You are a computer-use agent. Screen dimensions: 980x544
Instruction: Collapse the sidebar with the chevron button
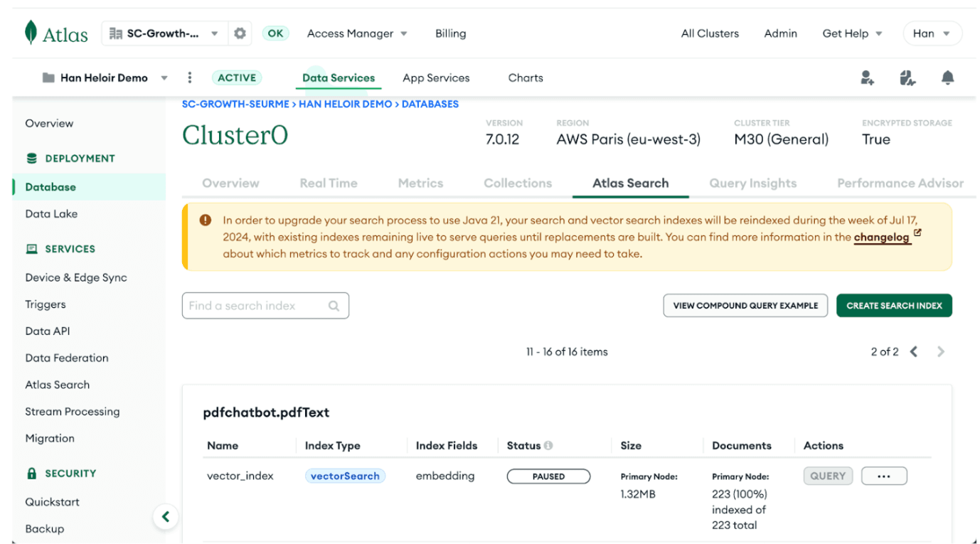pos(166,517)
